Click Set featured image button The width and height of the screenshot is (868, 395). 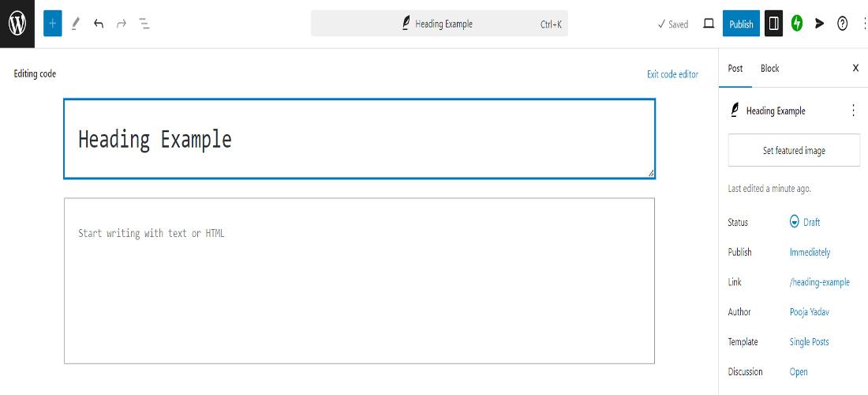pyautogui.click(x=794, y=150)
